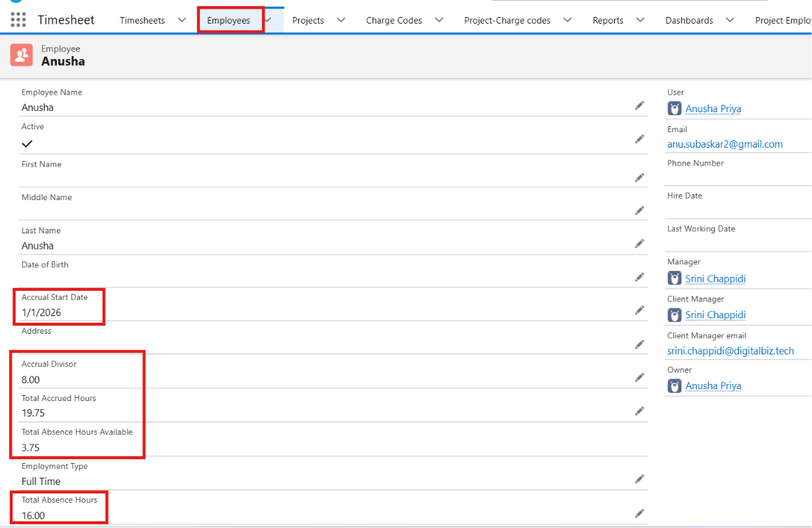Click the Active checkmark value
The height and width of the screenshot is (528, 812).
pos(27,143)
